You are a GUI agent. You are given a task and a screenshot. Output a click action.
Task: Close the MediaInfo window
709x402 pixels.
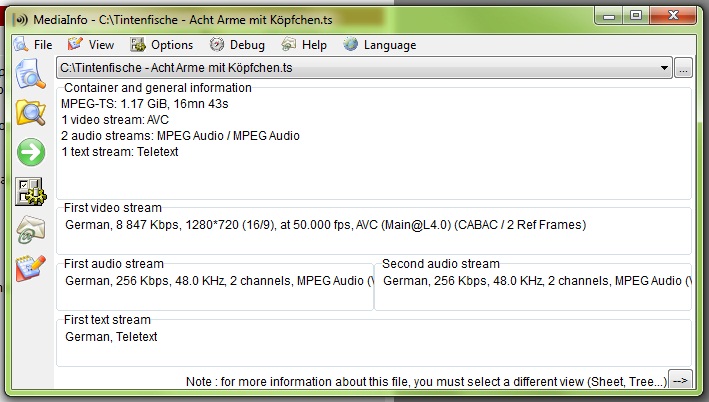(x=673, y=16)
